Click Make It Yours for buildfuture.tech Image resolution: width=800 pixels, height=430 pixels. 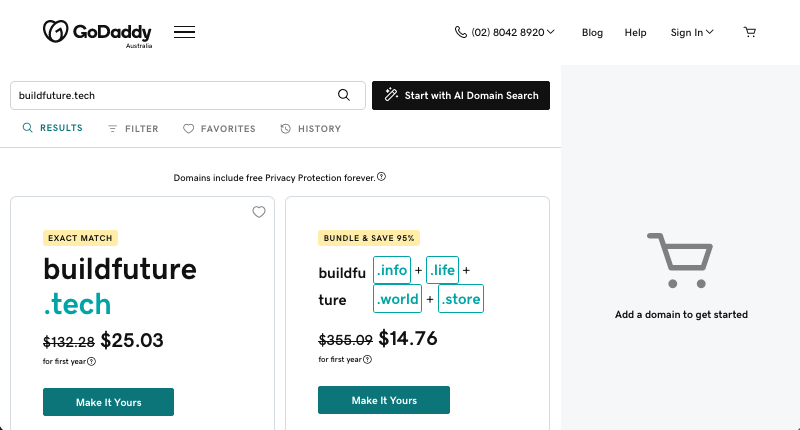tap(108, 402)
